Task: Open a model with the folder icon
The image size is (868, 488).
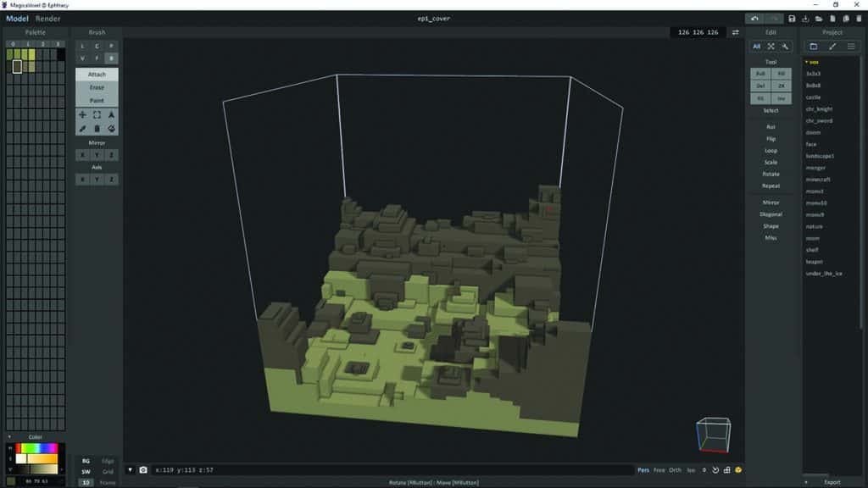Action: click(819, 19)
